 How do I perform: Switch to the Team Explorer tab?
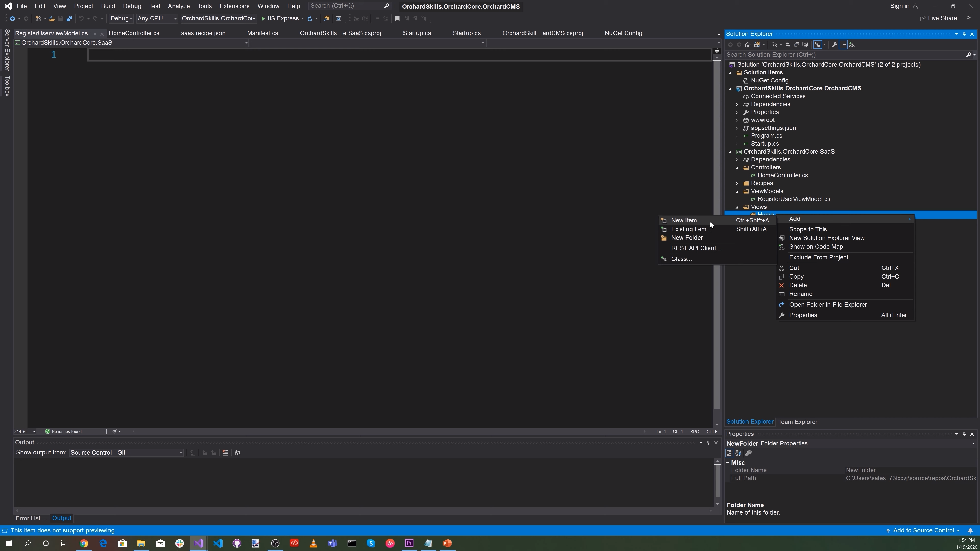click(x=798, y=422)
